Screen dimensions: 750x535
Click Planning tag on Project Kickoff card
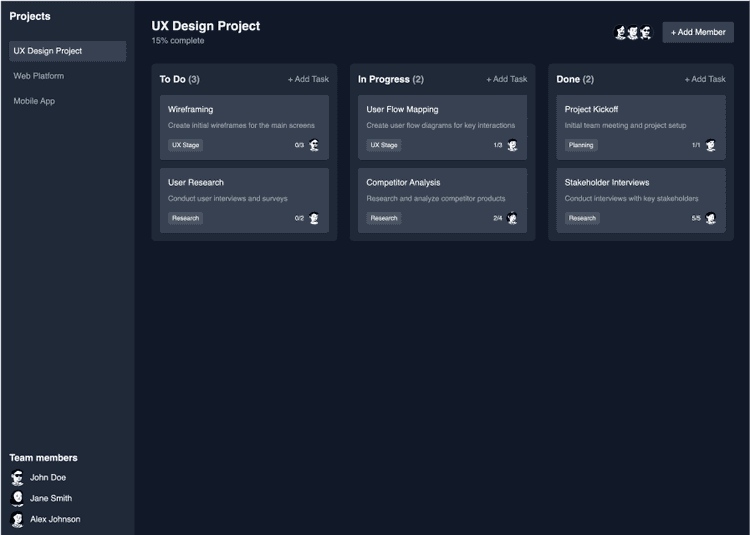pos(581,145)
